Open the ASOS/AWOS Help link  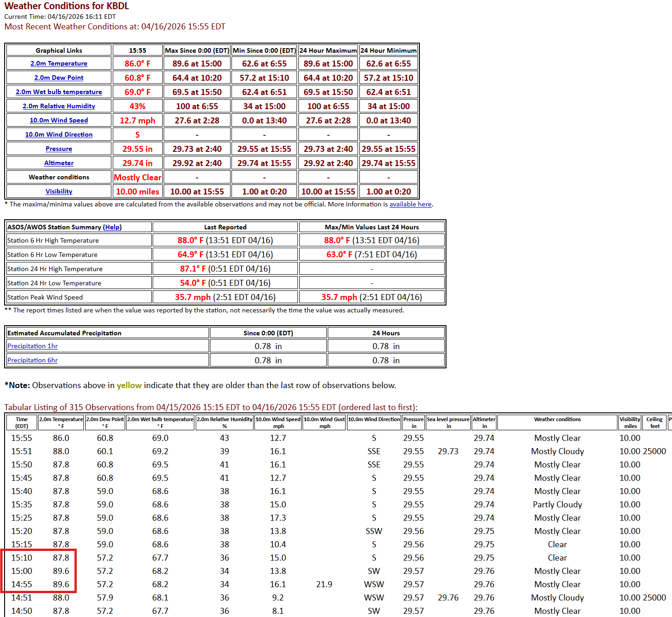[x=113, y=228]
